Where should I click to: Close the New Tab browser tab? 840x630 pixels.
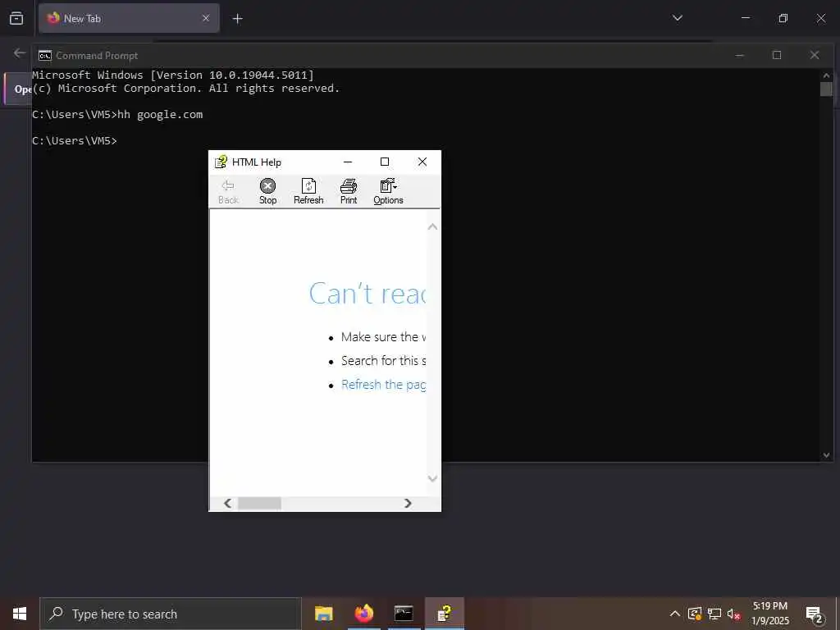pyautogui.click(x=206, y=18)
